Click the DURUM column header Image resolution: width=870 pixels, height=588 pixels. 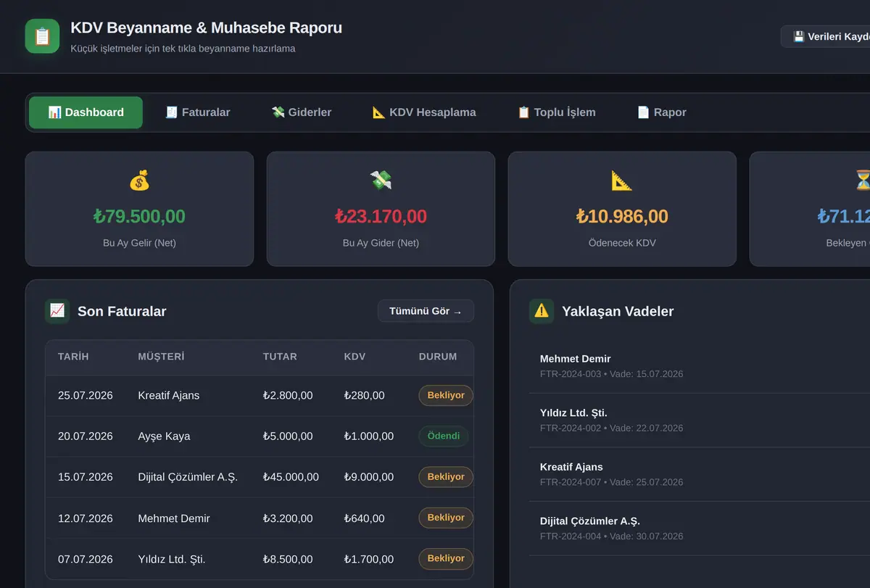click(438, 357)
